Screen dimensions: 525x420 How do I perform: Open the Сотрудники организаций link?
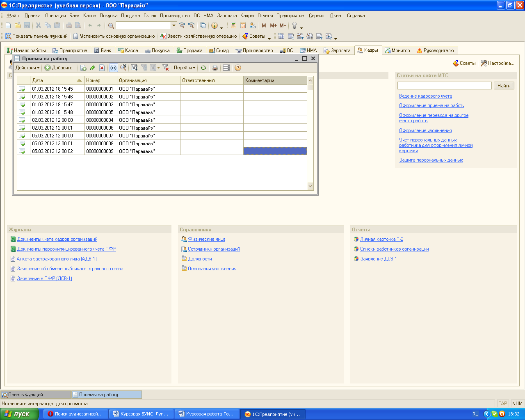click(214, 249)
